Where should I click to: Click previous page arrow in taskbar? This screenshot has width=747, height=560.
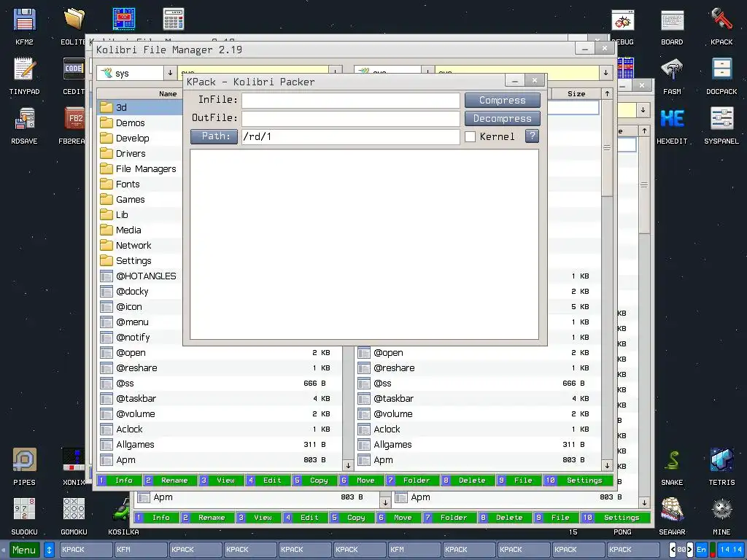click(673, 550)
